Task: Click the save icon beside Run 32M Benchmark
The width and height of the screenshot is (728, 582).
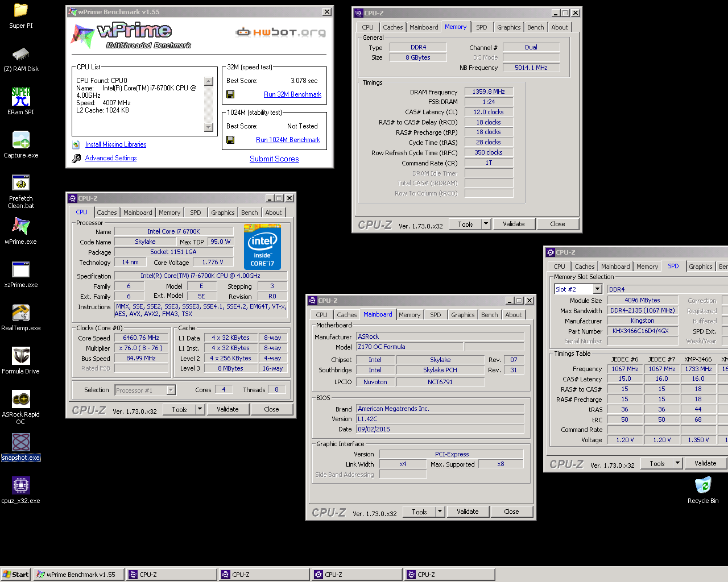Action: [x=230, y=94]
